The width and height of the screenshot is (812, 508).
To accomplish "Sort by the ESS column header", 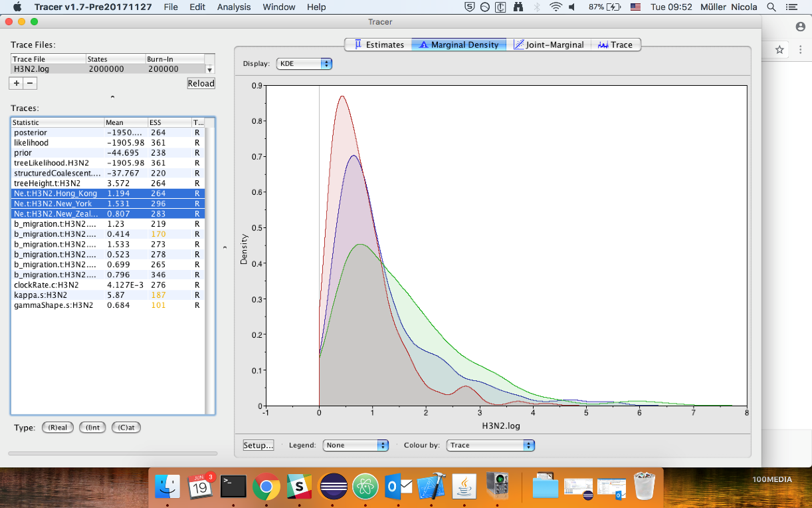I will point(169,122).
